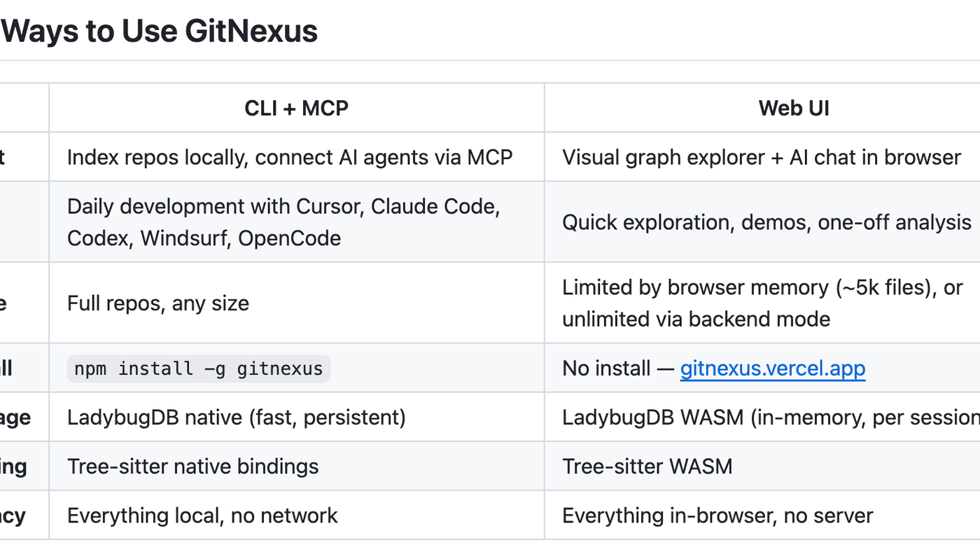Click 'LadybugDB native (fast, persistent)'
The width and height of the screenshot is (980, 552).
click(237, 418)
